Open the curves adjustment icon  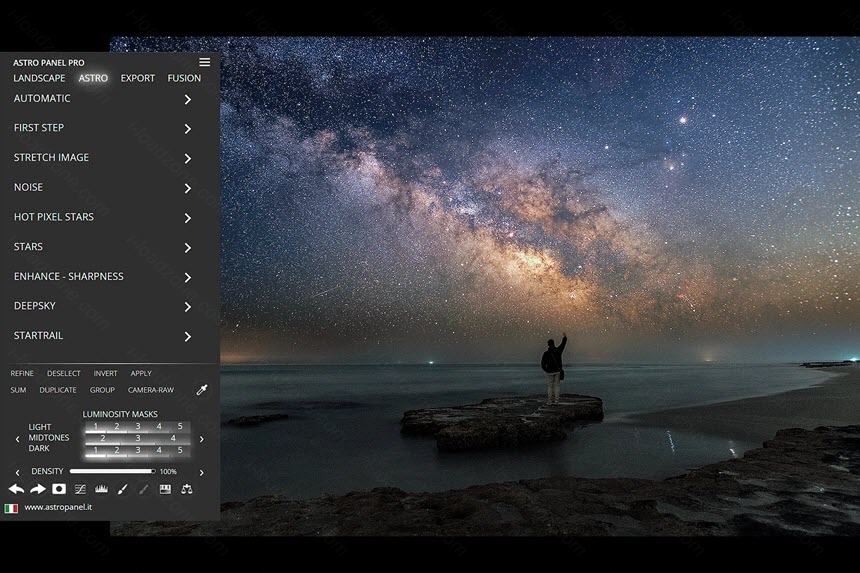point(80,489)
